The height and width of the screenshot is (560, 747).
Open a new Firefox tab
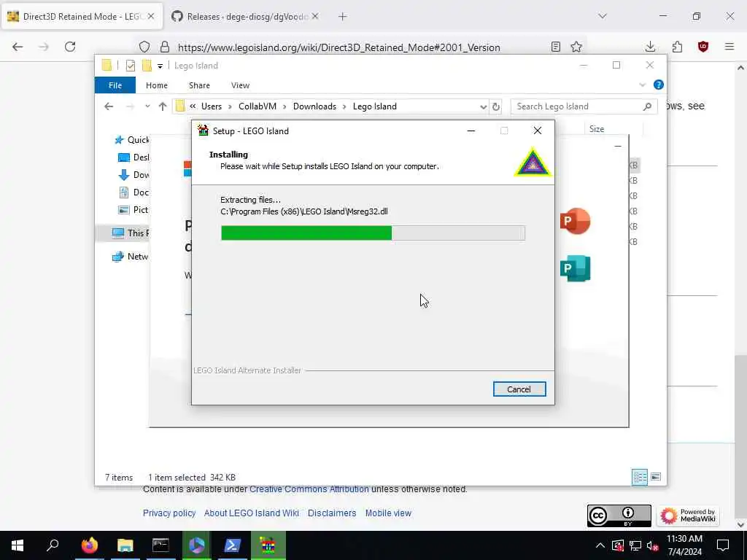pyautogui.click(x=343, y=17)
